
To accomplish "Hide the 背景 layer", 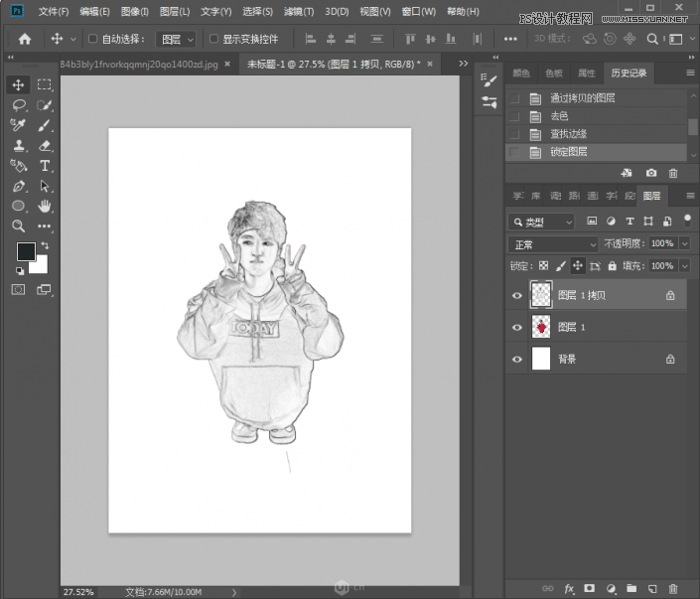I will [517, 360].
